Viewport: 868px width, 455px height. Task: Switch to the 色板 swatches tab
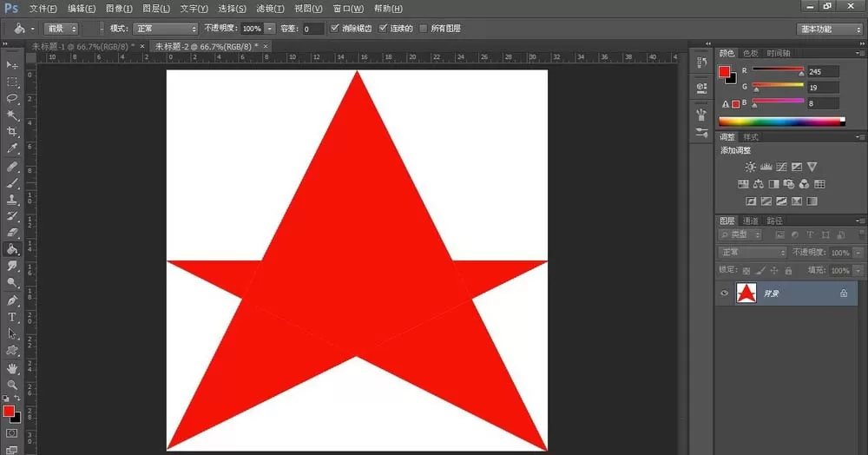751,53
